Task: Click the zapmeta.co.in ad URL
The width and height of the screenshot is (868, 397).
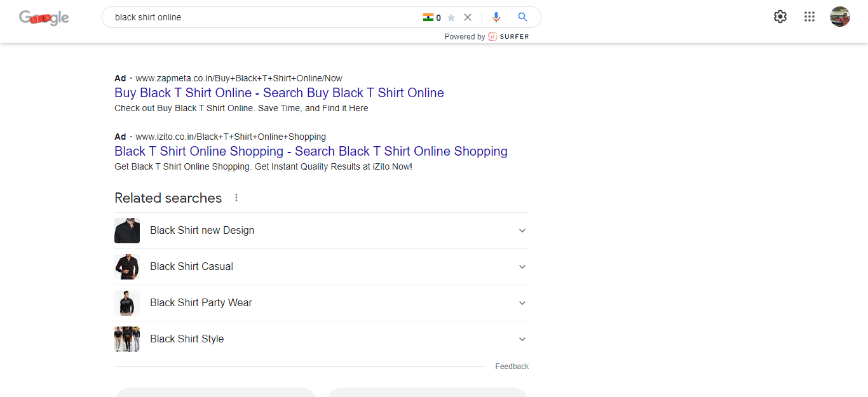Action: pyautogui.click(x=239, y=78)
